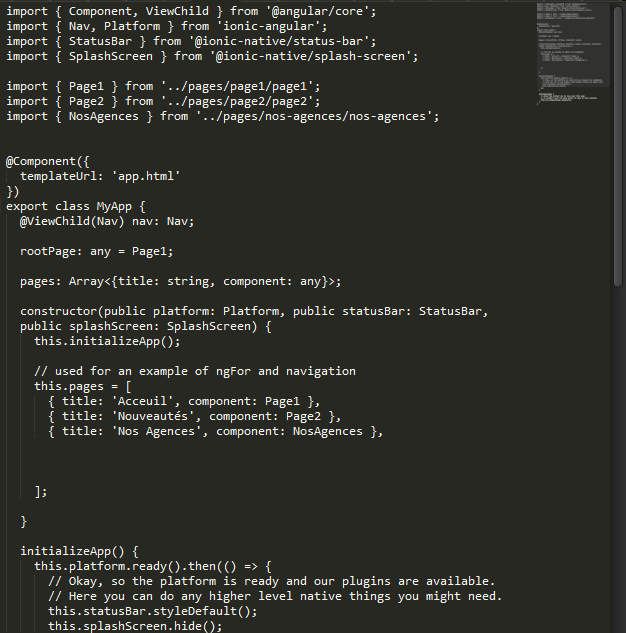The width and height of the screenshot is (626, 633).
Task: Click the 'public splashScreen: SplashScreen) {' line
Action: coord(146,326)
